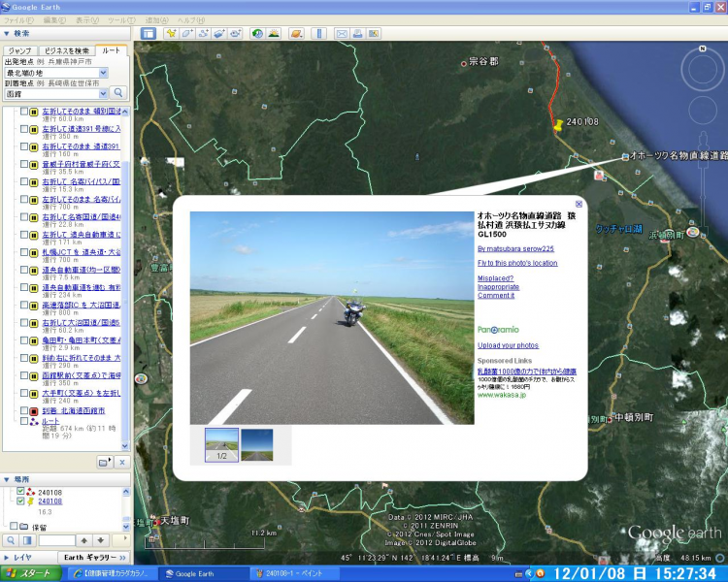Click 'Fly to this photo's location' link

517,263
